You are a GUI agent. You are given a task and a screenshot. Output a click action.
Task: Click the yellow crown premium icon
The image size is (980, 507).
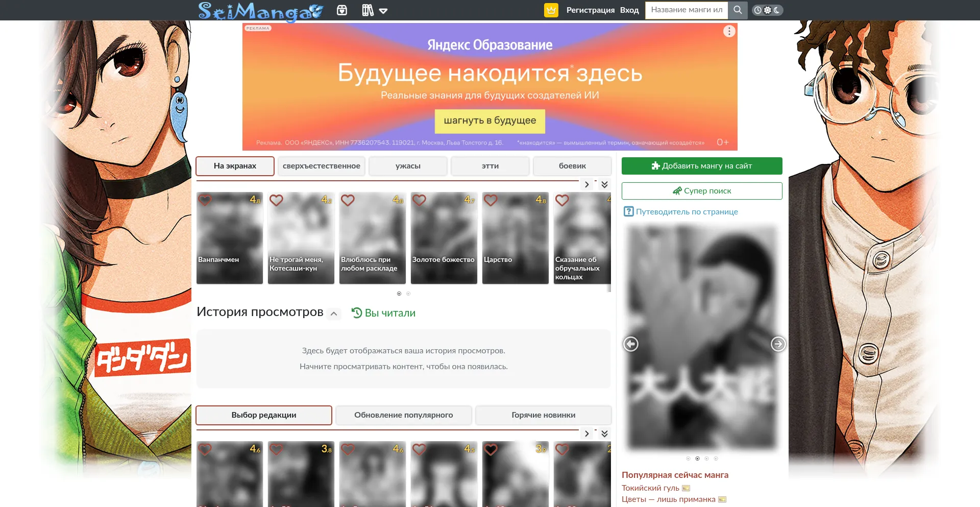pos(551,10)
